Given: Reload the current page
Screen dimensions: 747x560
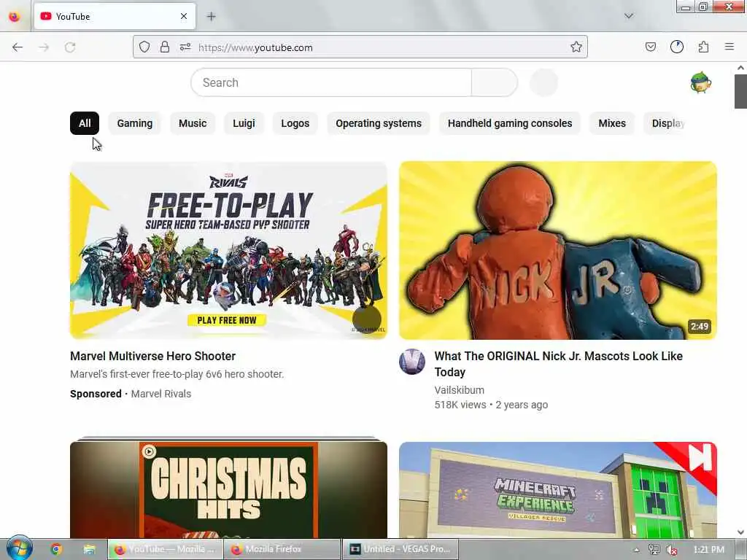Looking at the screenshot, I should pos(70,47).
